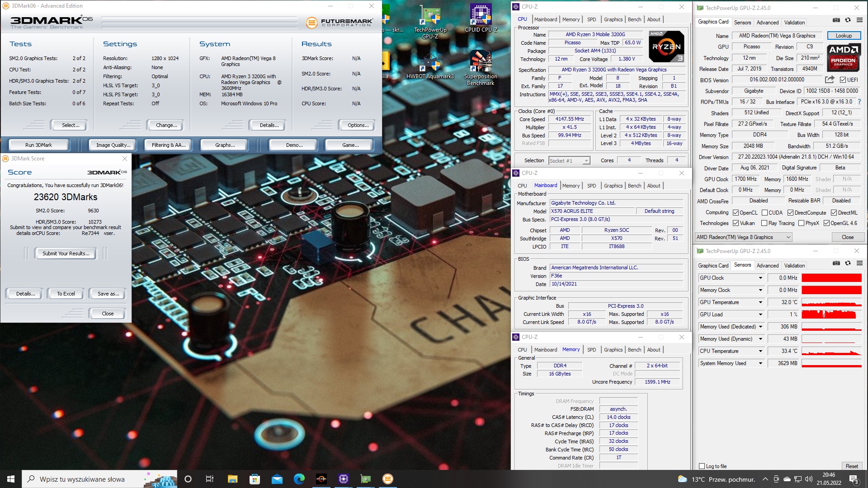Toggle DirectML checkbox

(834, 213)
